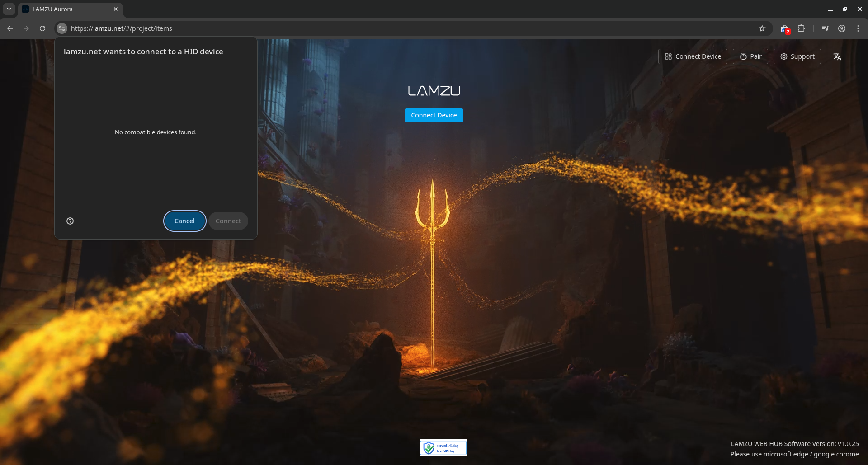Open Support from the top-right toolbar
This screenshot has width=868, height=465.
797,56
